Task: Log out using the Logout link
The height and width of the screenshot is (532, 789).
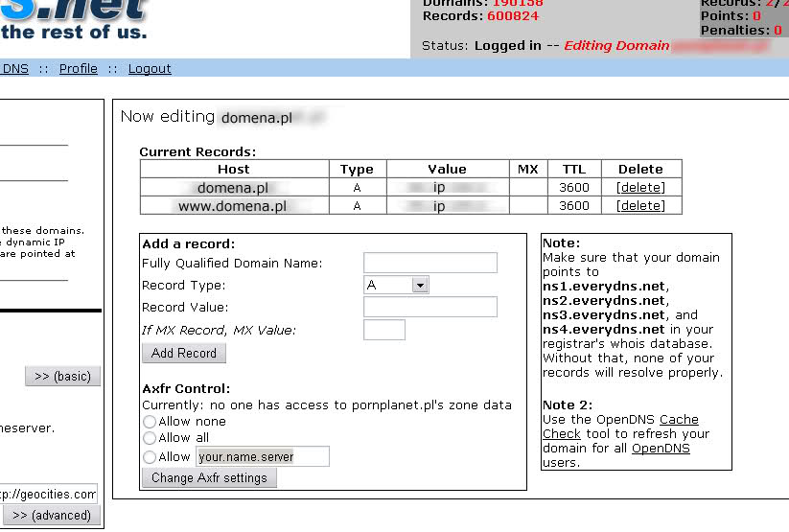Action: click(150, 68)
